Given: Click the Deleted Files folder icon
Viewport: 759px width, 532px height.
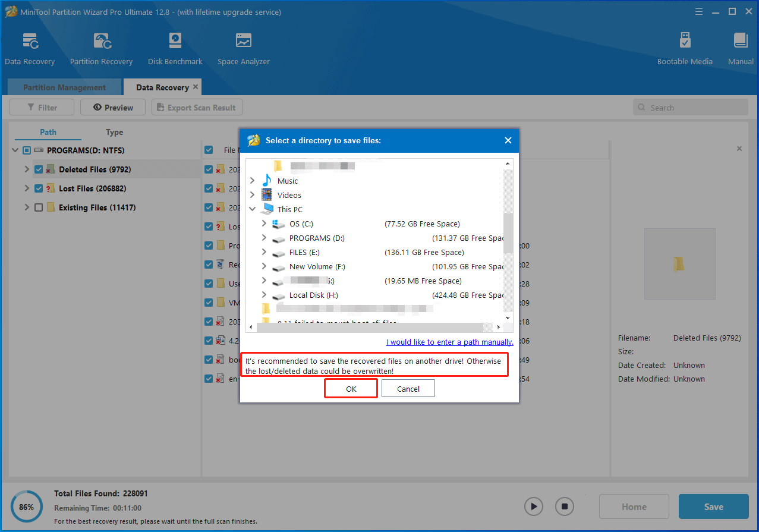Looking at the screenshot, I should click(51, 169).
